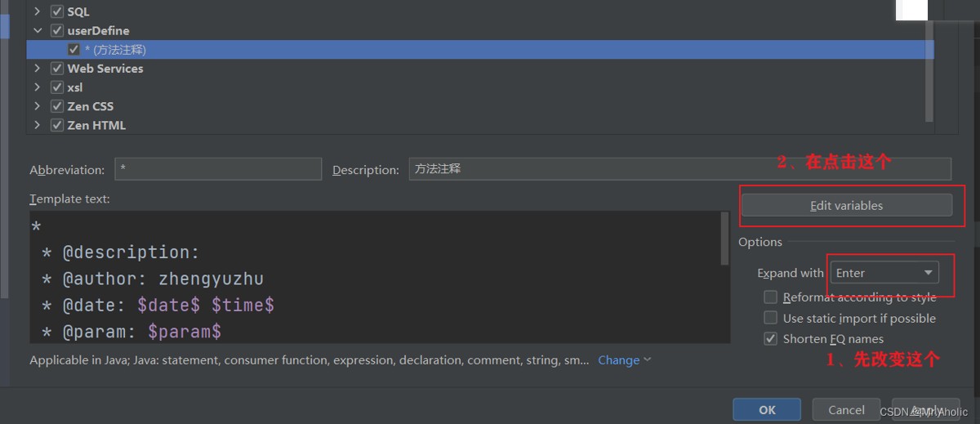Expand the xsl template group
Screen dimensions: 980x424
(x=37, y=87)
